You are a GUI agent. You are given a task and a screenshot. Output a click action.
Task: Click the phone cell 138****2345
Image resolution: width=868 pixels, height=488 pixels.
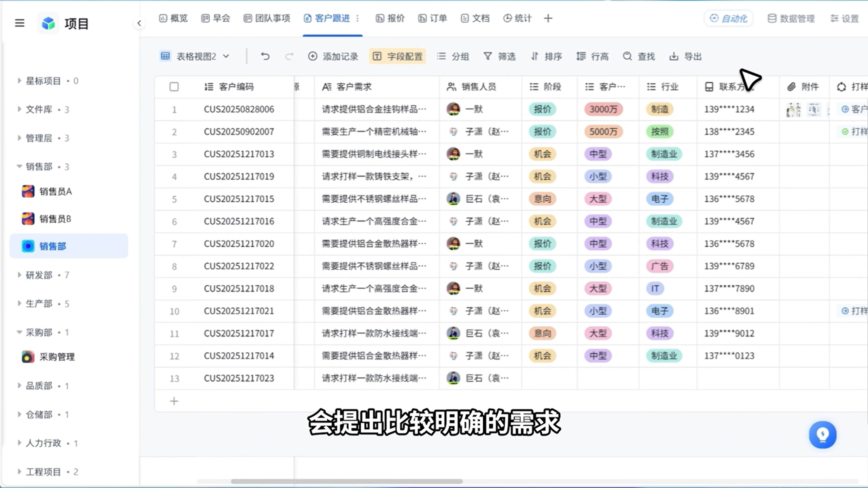point(729,131)
